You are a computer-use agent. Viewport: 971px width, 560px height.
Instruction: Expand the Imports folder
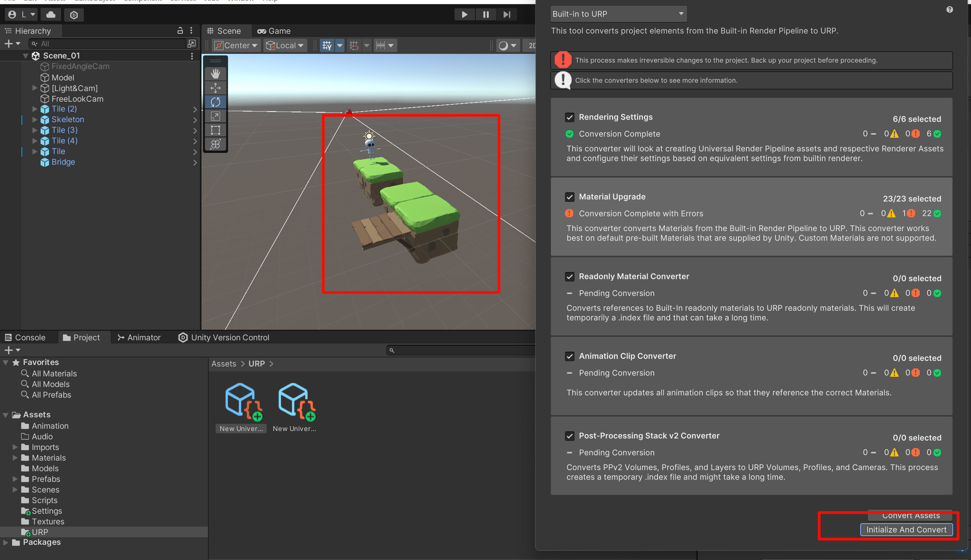15,447
